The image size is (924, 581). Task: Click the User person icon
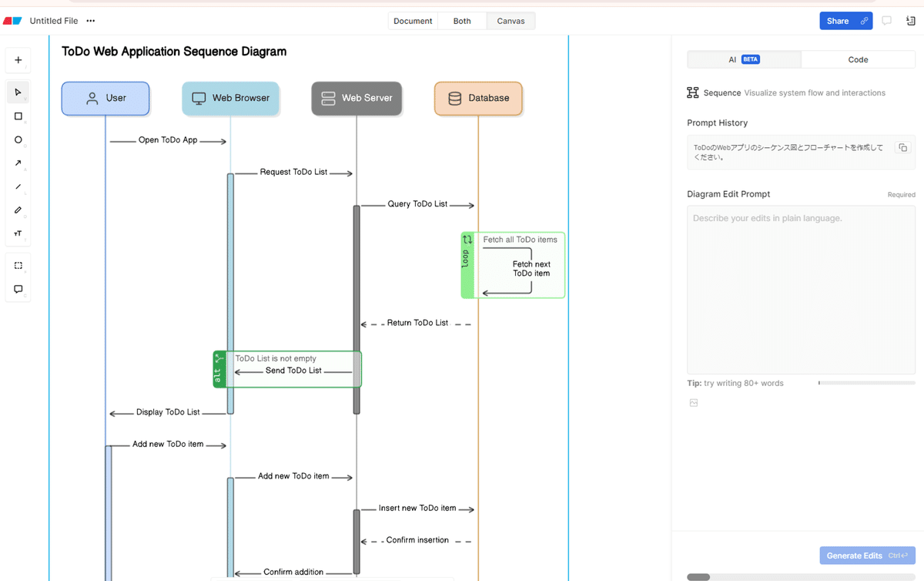pyautogui.click(x=92, y=98)
